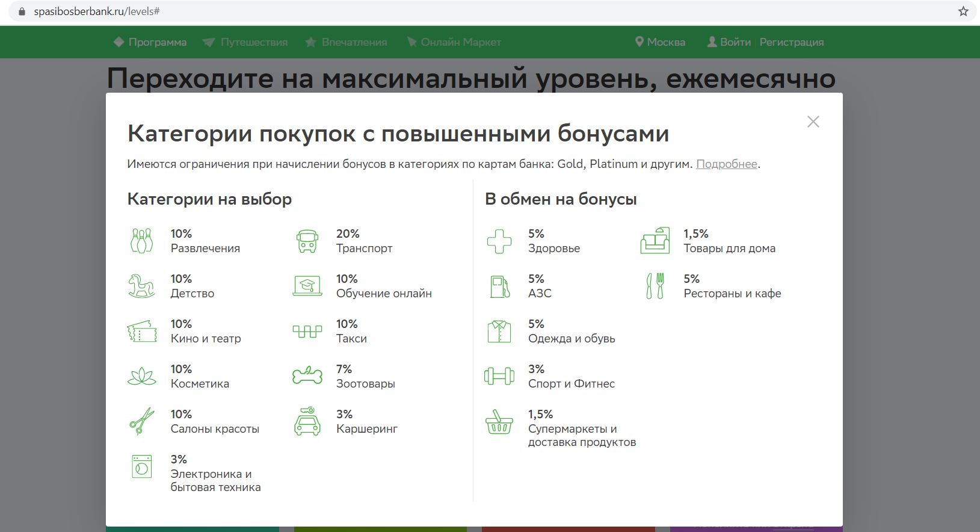Click the scissors Салоны красоты icon
The image size is (980, 532).
(x=141, y=421)
